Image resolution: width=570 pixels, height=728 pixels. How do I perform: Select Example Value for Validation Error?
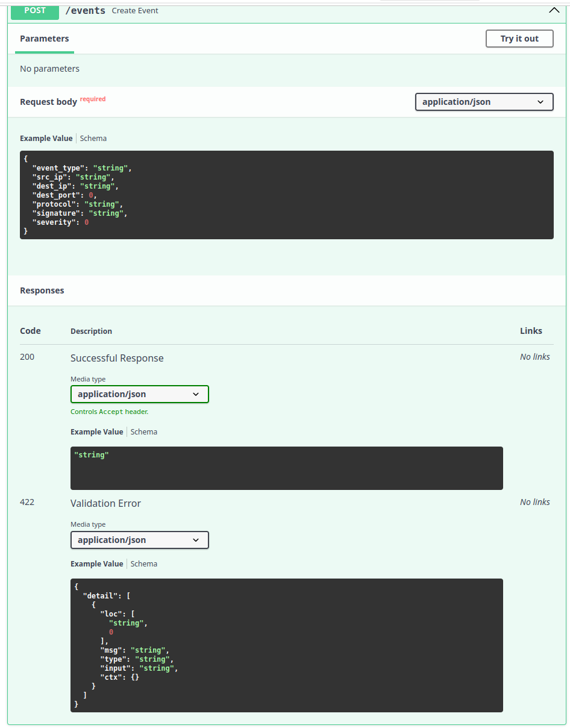click(x=97, y=564)
